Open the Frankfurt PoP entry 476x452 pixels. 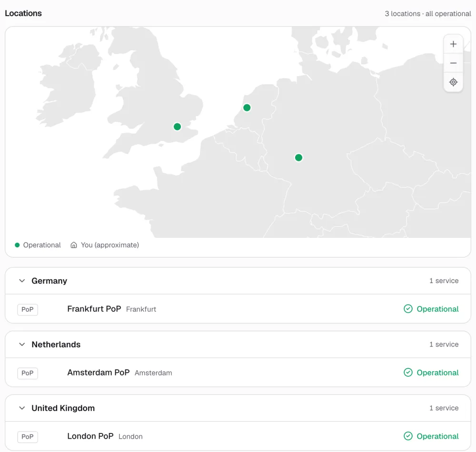[238, 309]
